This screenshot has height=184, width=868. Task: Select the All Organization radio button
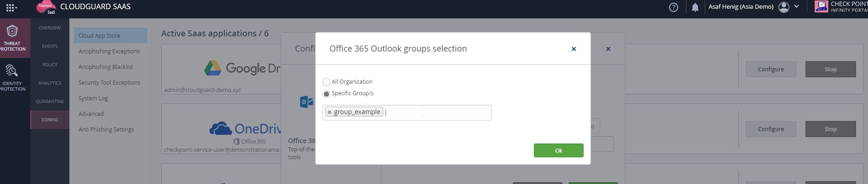[x=326, y=82]
